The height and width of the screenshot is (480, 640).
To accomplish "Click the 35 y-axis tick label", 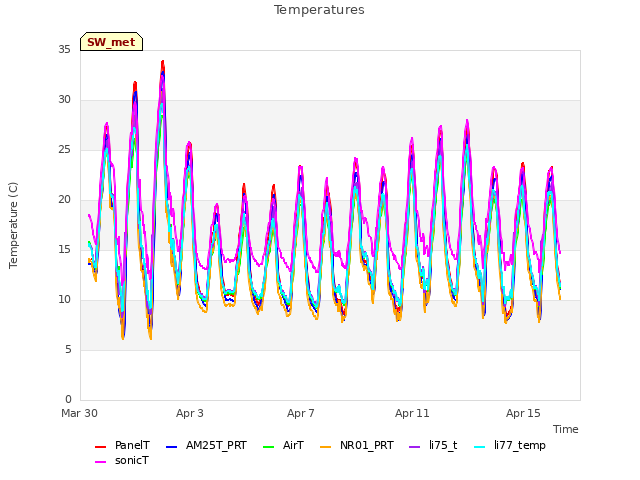I will tap(64, 50).
